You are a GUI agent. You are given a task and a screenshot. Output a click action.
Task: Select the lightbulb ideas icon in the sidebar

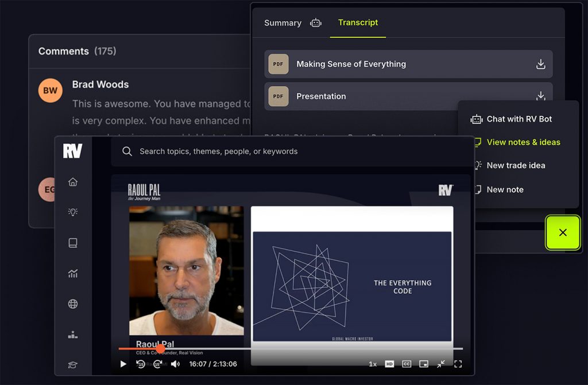(72, 212)
